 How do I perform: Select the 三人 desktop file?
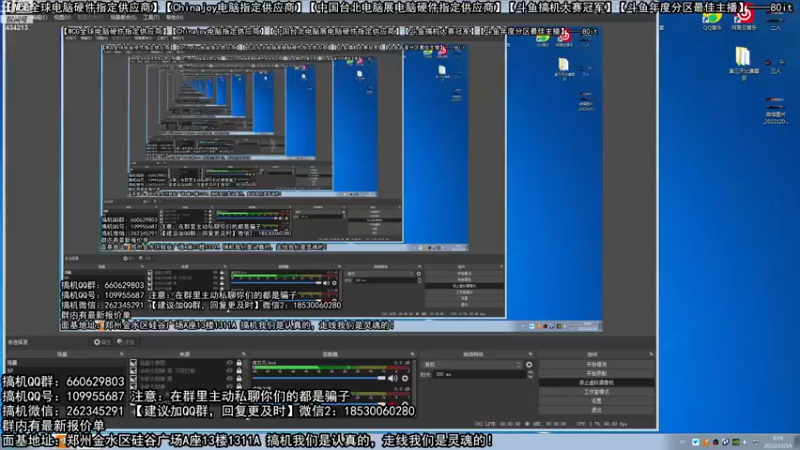pyautogui.click(x=776, y=66)
